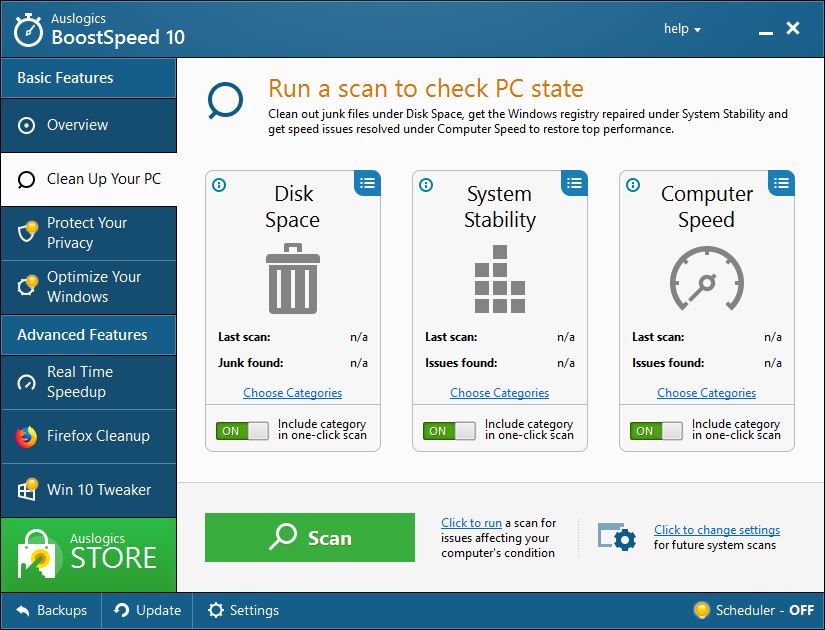Click the Real Time Speedup gauge icon
This screenshot has width=825, height=630.
point(26,382)
